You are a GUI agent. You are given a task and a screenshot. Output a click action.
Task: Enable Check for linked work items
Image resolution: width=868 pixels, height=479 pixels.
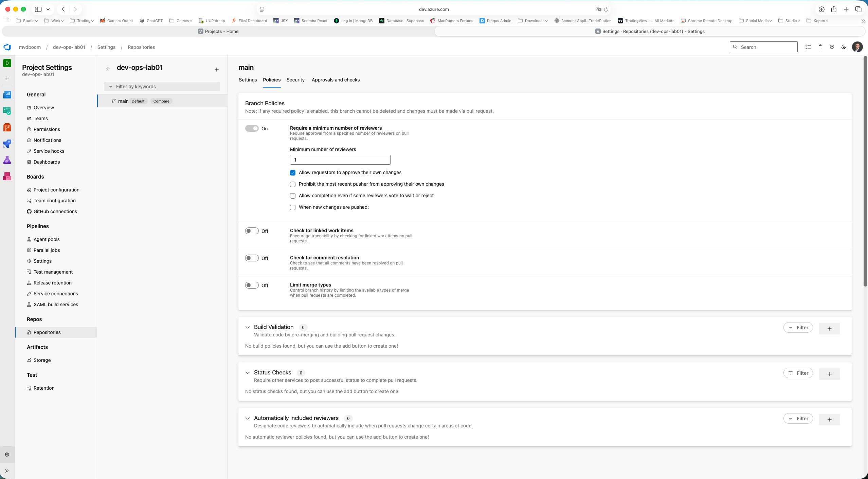tap(252, 231)
